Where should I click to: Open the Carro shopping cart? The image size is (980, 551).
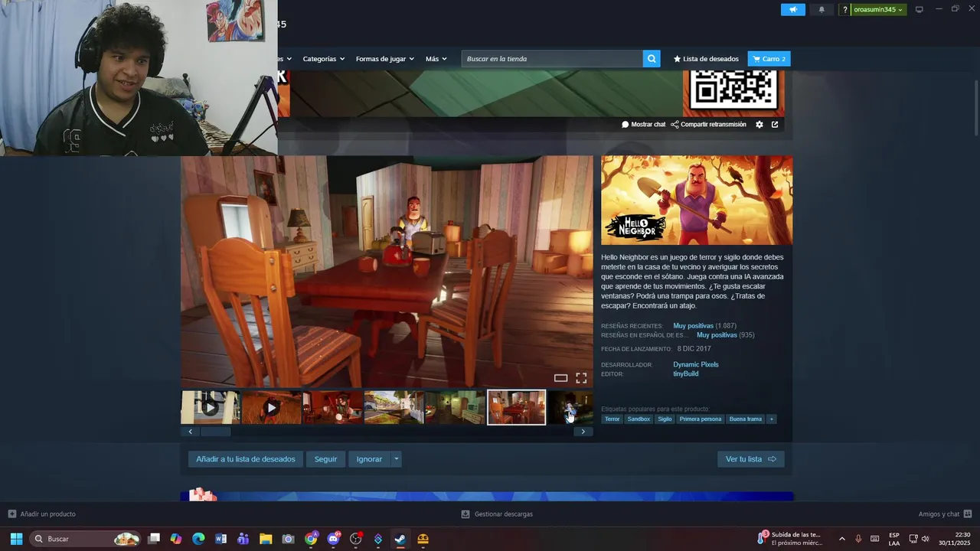(x=769, y=59)
